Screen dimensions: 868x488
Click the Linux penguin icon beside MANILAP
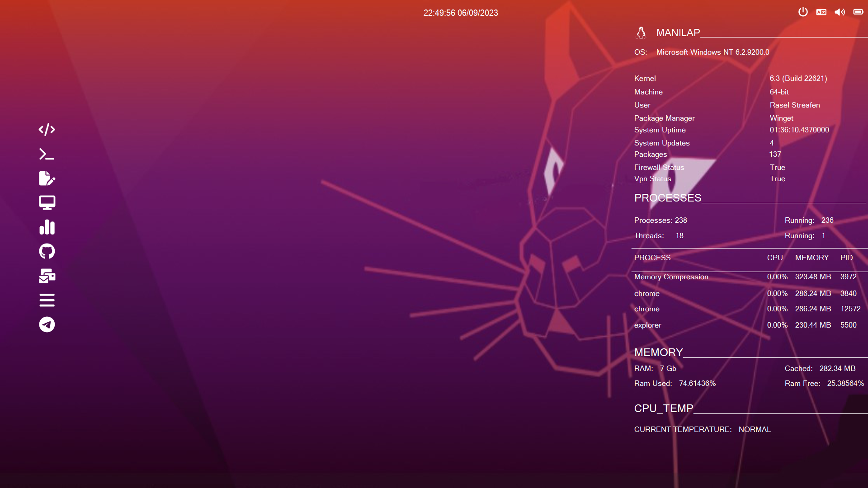click(x=641, y=33)
